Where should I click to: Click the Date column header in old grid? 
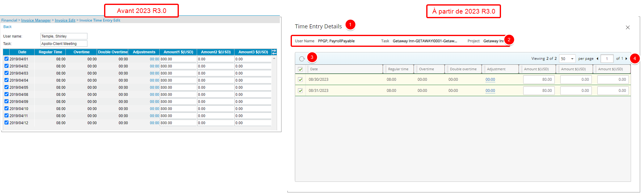click(22, 52)
